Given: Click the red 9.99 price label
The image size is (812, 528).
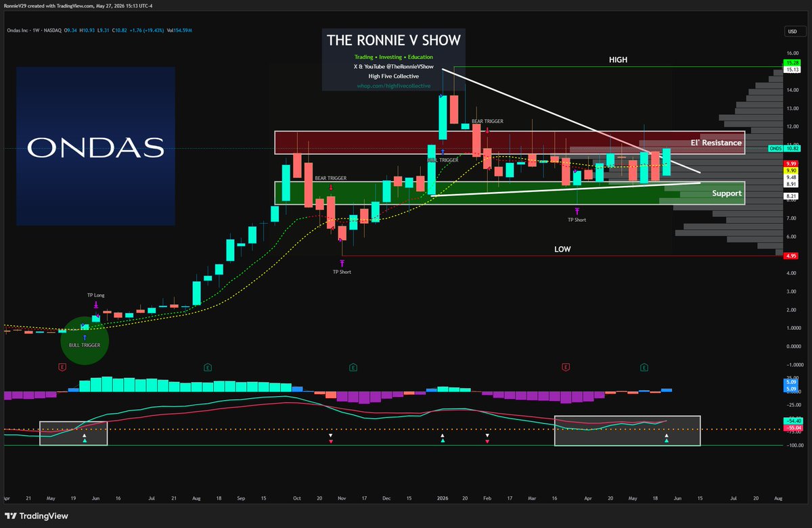Looking at the screenshot, I should pyautogui.click(x=791, y=164).
